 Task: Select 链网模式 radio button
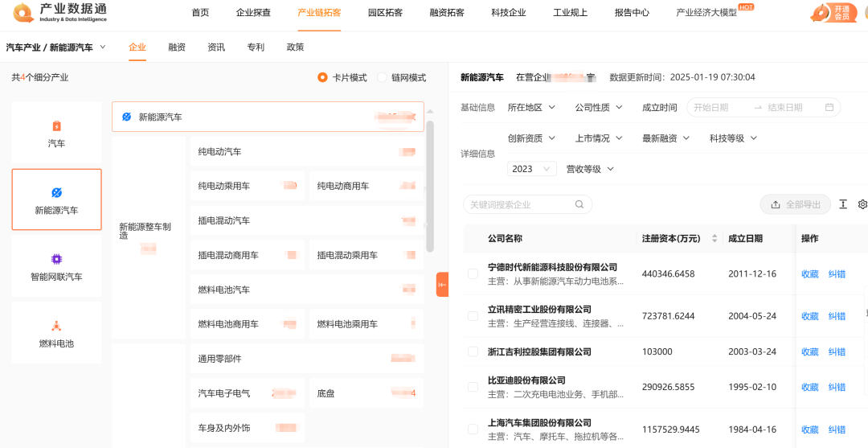point(382,77)
